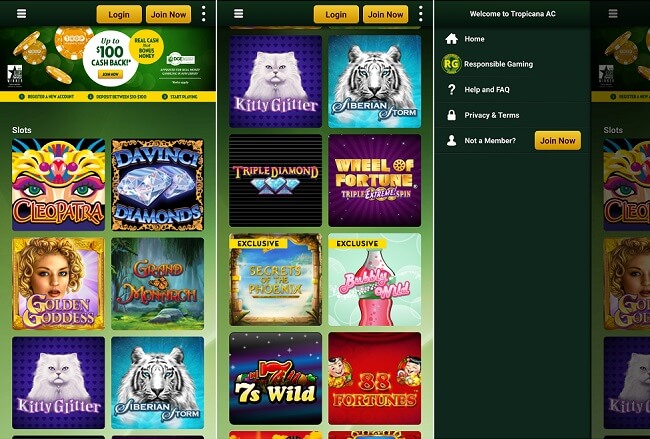Open the three-dot overflow menu in left screen
The width and height of the screenshot is (650, 439).
click(204, 14)
